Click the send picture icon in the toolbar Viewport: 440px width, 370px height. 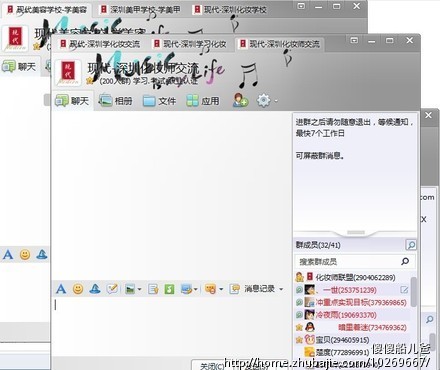tap(130, 289)
